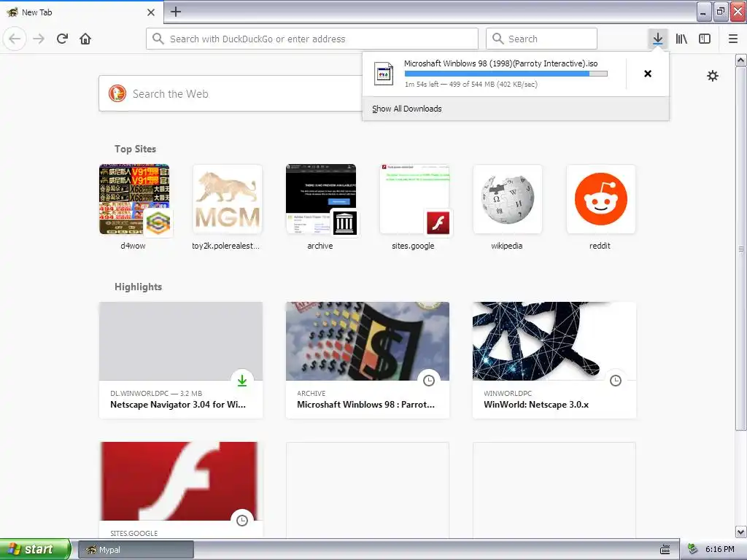Click the Forward navigation arrow
747x560 pixels.
pyautogui.click(x=39, y=39)
